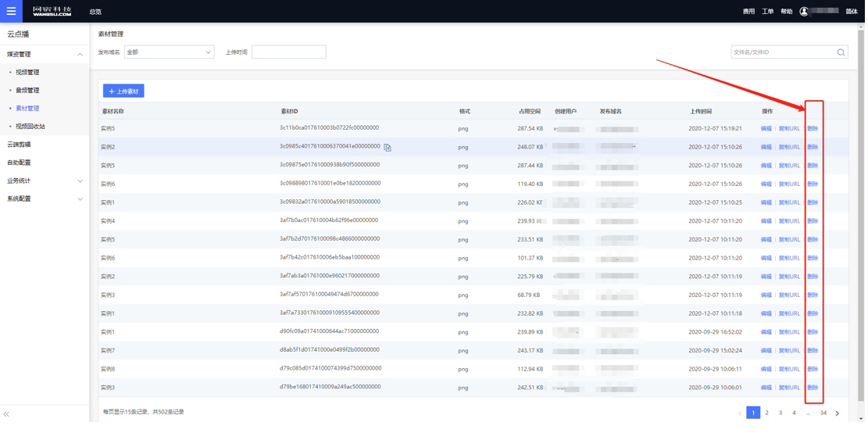
Task: Click the 上传时间 date field
Action: click(289, 52)
